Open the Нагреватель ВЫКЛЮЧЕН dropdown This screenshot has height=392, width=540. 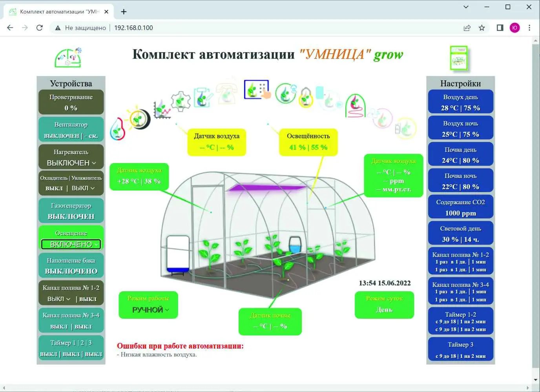tap(71, 163)
